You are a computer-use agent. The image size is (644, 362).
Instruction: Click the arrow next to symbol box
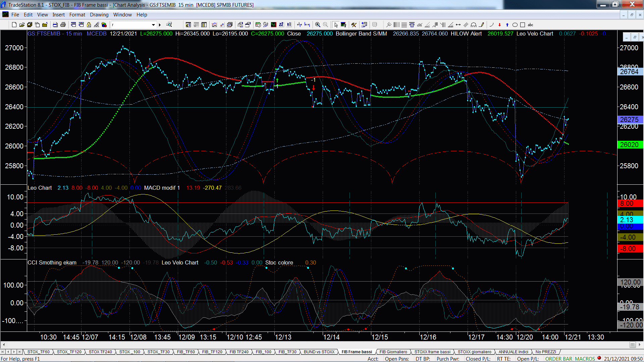160,25
